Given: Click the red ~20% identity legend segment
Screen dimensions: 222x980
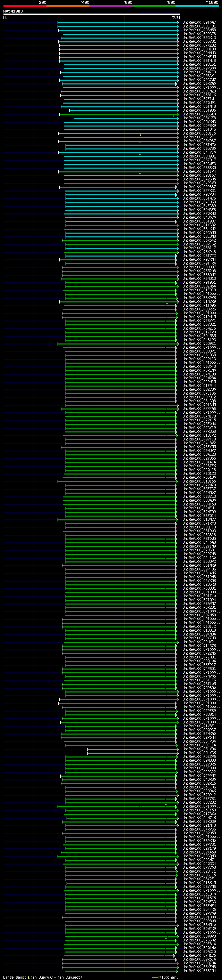Looking at the screenshot, I should point(25,6).
